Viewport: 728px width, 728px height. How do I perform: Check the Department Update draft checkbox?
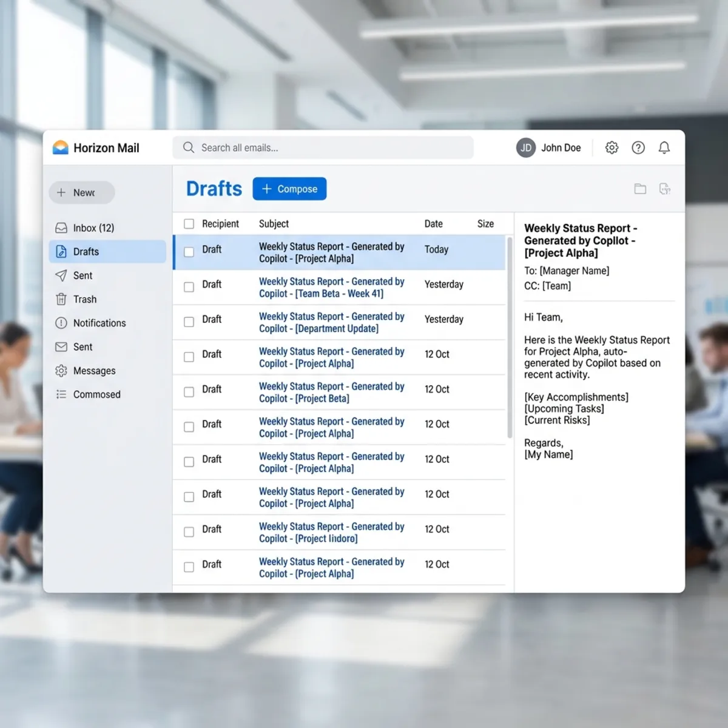(x=189, y=322)
